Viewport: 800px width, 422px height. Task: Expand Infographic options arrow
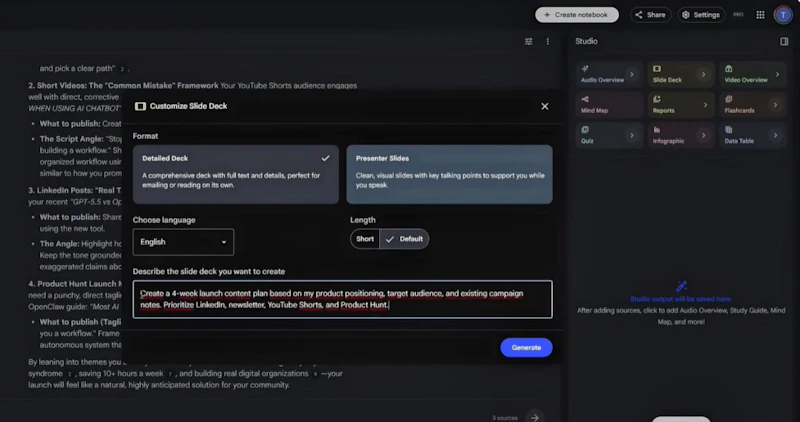tap(704, 135)
